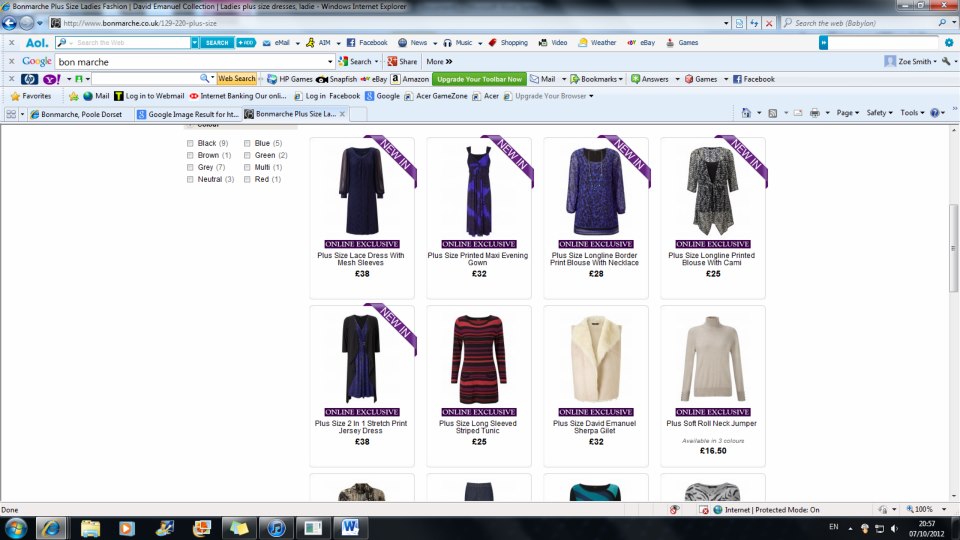This screenshot has height=540, width=960.
Task: Open the Zoe Smith account dropdown
Action: (x=918, y=61)
